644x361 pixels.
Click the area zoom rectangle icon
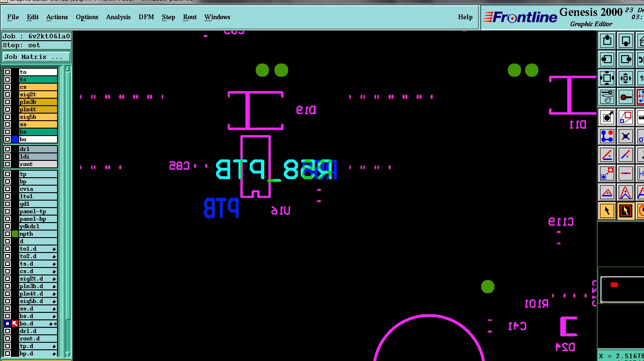[626, 117]
